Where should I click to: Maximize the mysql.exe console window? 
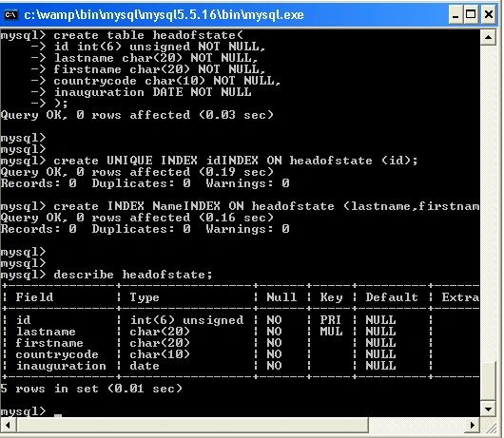click(471, 15)
